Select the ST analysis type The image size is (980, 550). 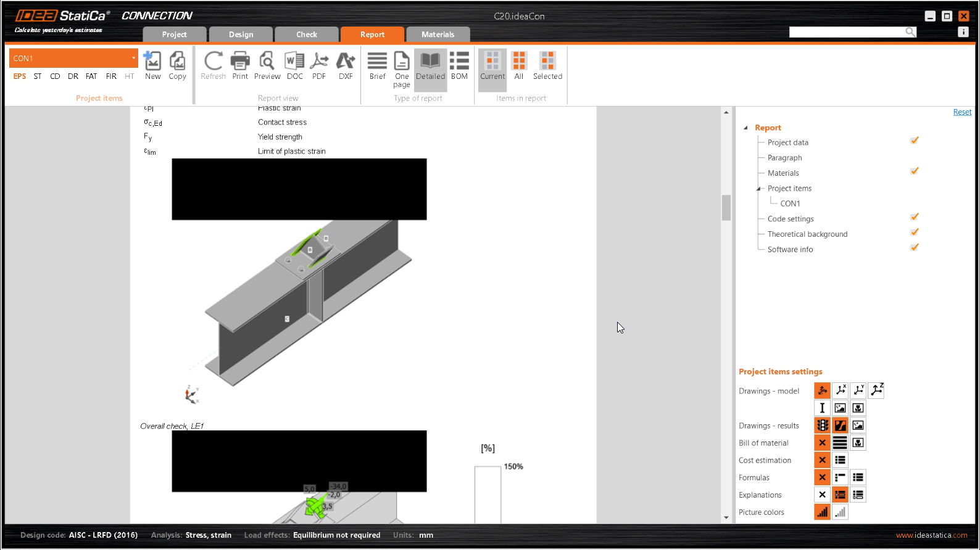click(38, 76)
